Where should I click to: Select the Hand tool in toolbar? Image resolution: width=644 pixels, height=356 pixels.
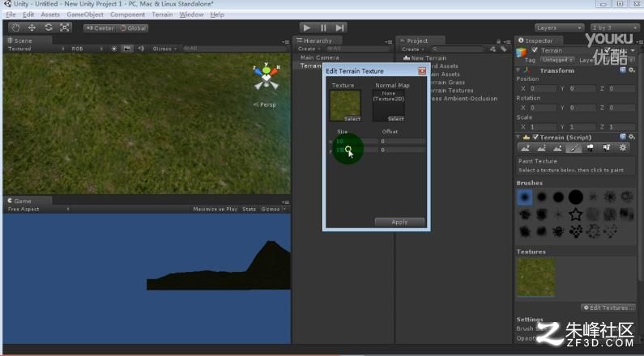point(15,28)
